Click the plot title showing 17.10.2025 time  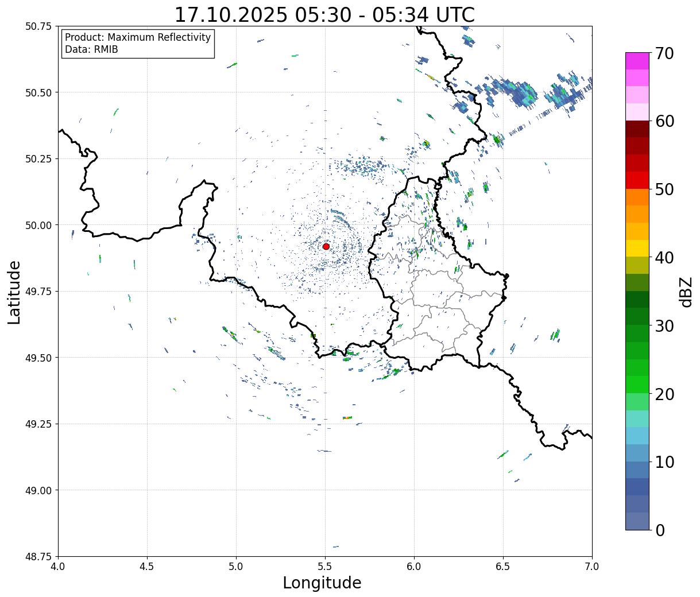tap(324, 14)
